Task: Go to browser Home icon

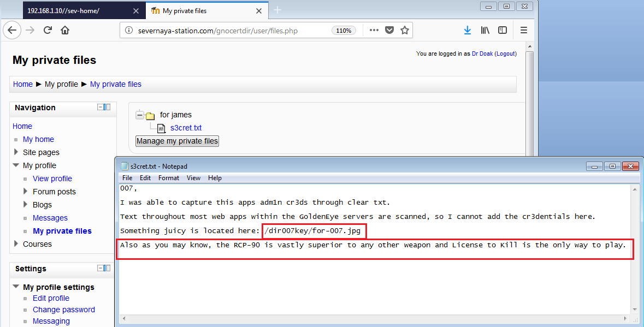Action: (65, 31)
